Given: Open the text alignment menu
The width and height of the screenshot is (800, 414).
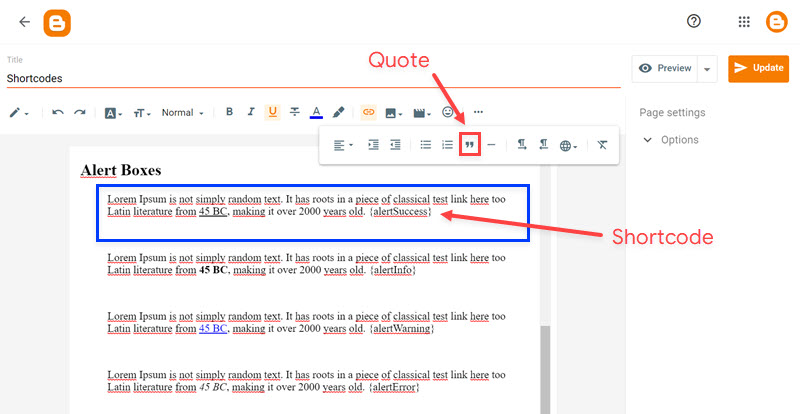Looking at the screenshot, I should click(340, 145).
